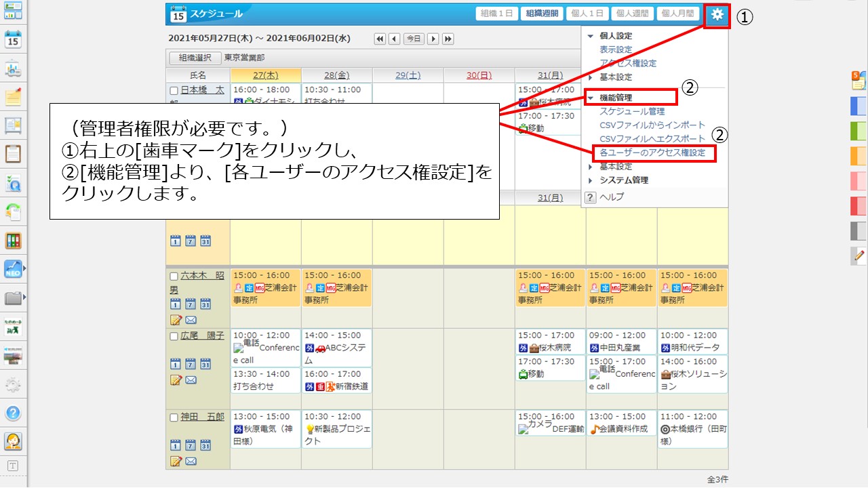Select the checkbox for 神田 五郎
Screen dimensions: 868x488
(x=174, y=418)
